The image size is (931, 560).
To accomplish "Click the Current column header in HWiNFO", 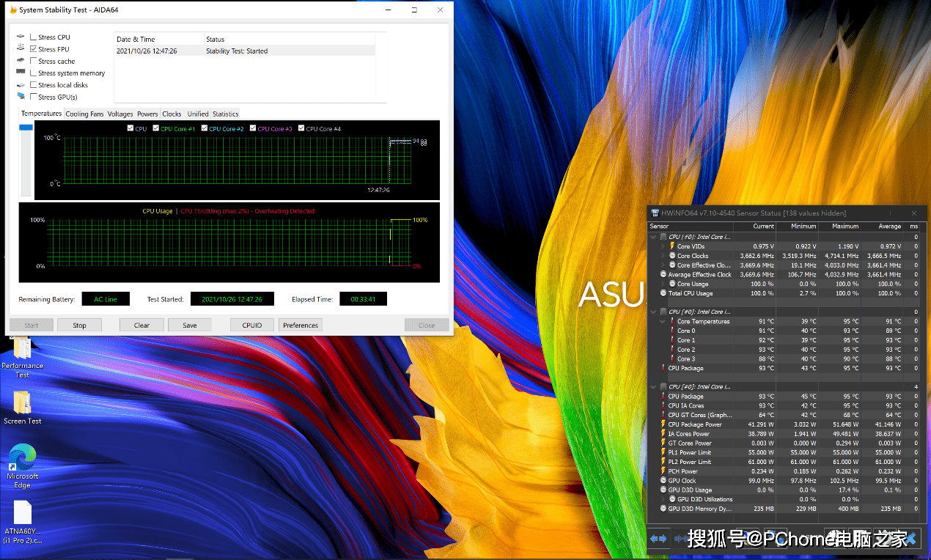I will tap(754, 226).
